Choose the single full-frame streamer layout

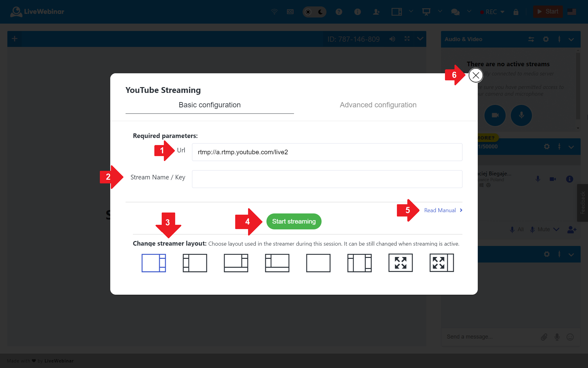tap(318, 263)
